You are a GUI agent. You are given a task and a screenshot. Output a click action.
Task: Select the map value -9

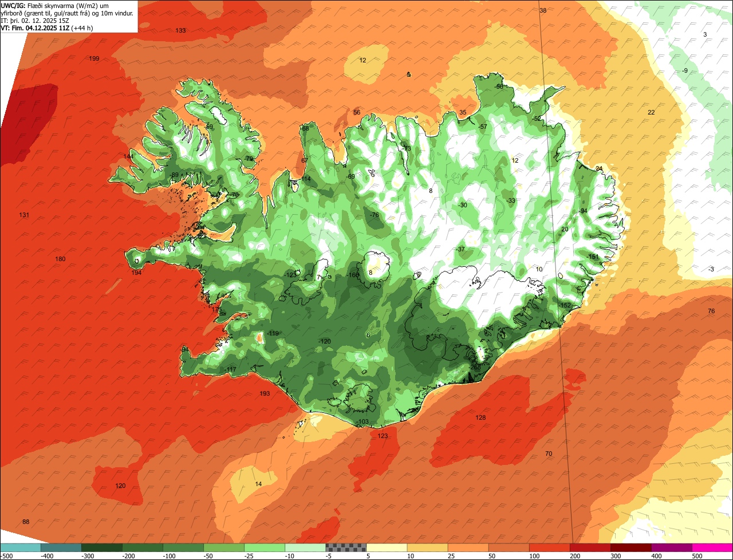685,70
